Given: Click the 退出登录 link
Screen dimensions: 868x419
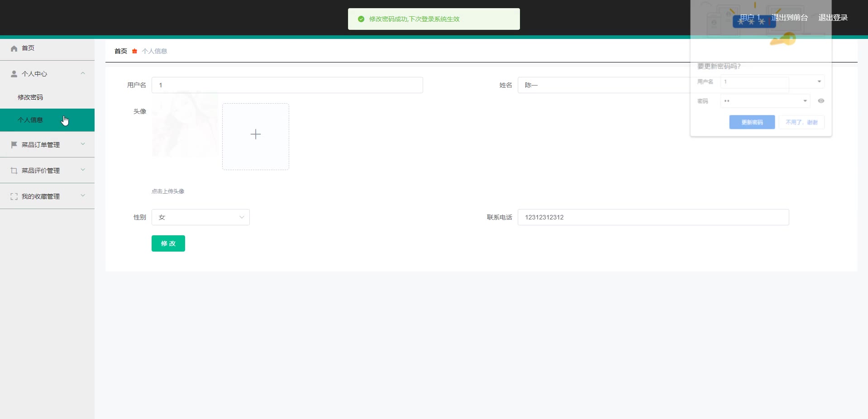Looking at the screenshot, I should (833, 18).
